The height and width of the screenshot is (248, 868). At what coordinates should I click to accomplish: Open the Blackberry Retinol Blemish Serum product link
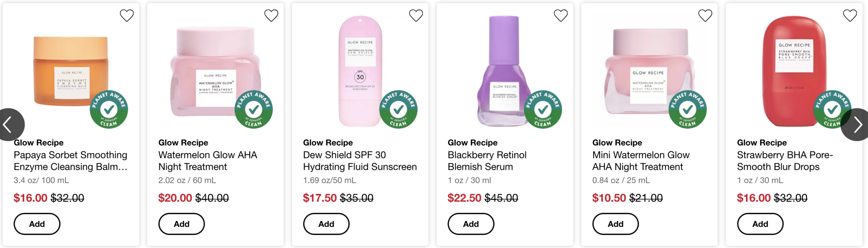point(487,161)
